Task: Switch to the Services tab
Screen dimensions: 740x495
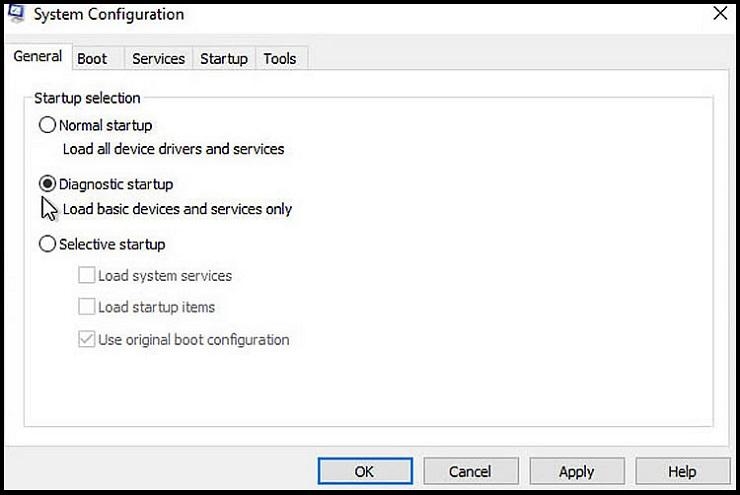Action: 159,59
